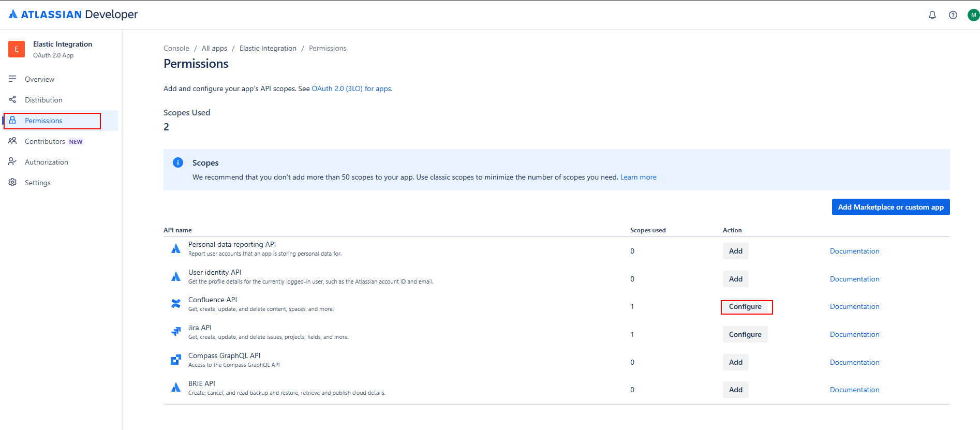Click the Jira API logo icon

point(176,332)
